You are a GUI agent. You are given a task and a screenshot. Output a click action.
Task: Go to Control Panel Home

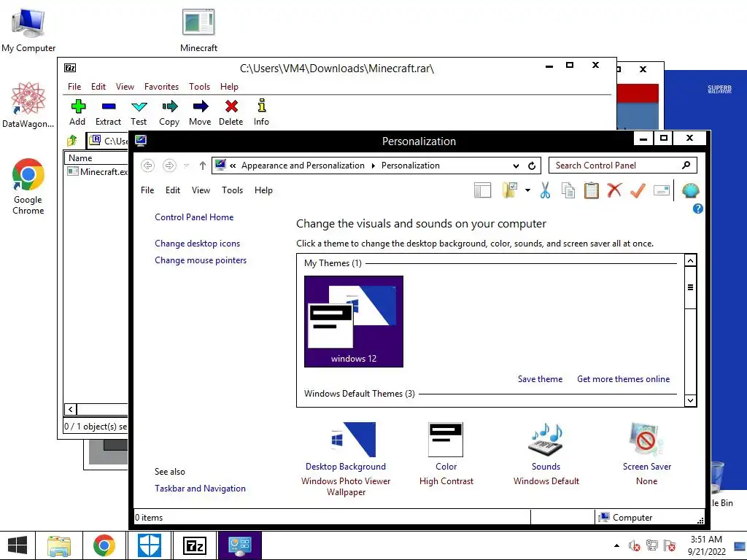(194, 217)
